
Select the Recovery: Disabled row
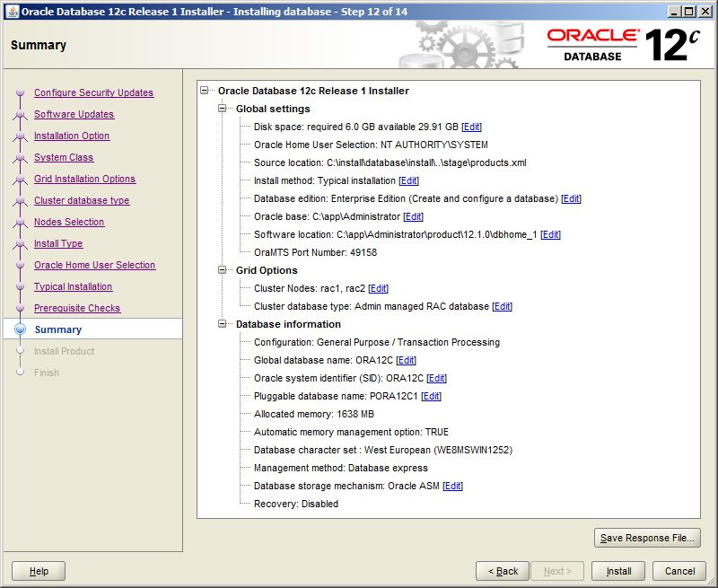[x=296, y=504]
